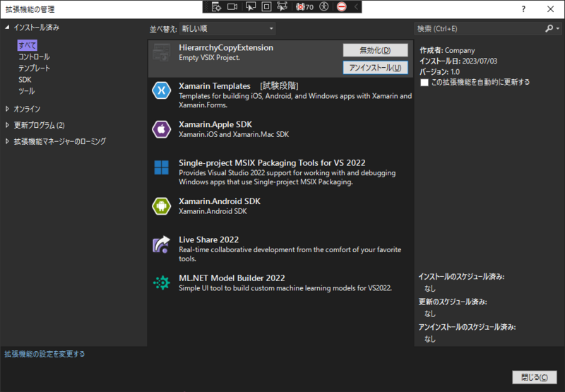This screenshot has height=392, width=565.
Task: Click the MSIX Packaging Tools Windows icon
Action: 162,167
